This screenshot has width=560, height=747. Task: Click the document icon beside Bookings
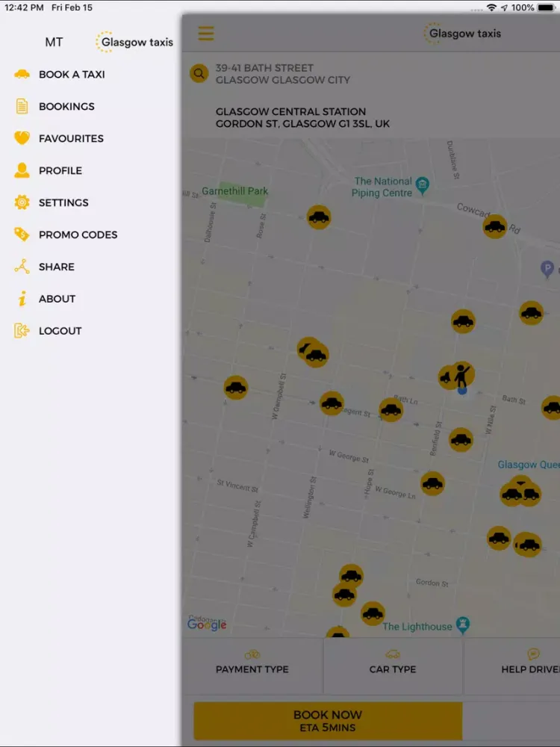click(x=22, y=106)
